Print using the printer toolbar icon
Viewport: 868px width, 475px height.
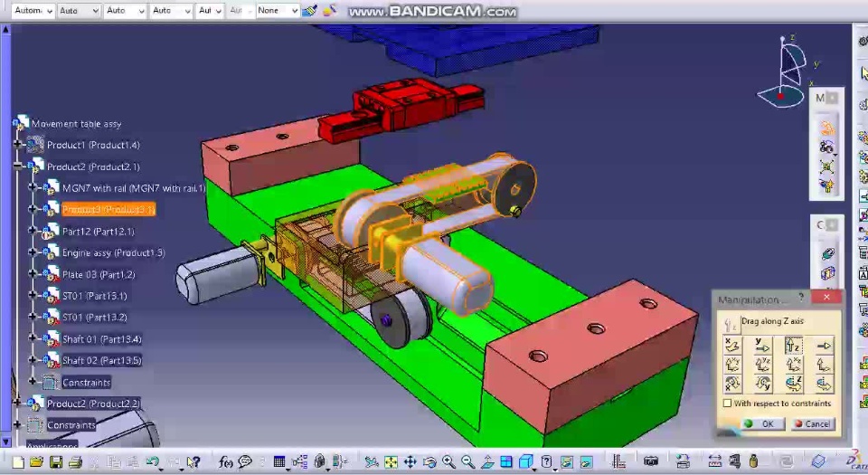tap(76, 461)
